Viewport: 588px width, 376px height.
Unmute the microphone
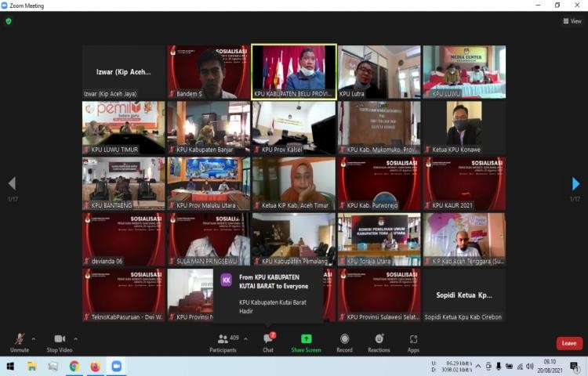pyautogui.click(x=20, y=342)
